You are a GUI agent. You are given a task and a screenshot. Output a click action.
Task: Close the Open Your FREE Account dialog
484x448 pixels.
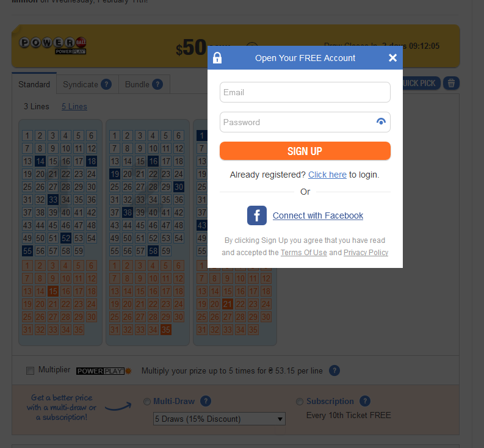392,58
